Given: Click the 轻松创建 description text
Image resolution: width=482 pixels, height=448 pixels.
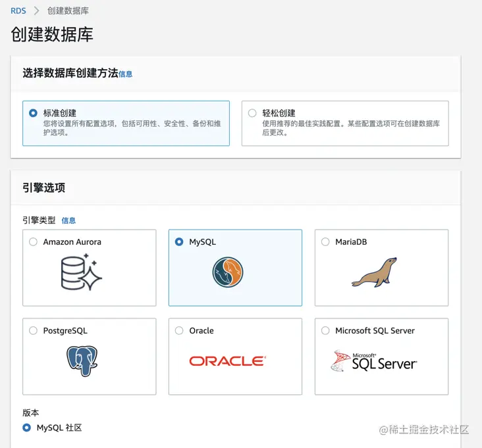Looking at the screenshot, I should click(351, 128).
